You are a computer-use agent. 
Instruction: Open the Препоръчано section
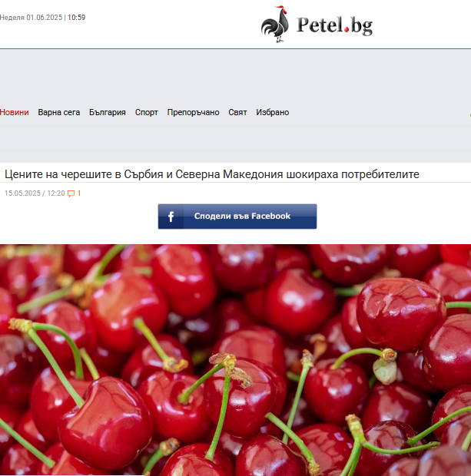point(194,112)
